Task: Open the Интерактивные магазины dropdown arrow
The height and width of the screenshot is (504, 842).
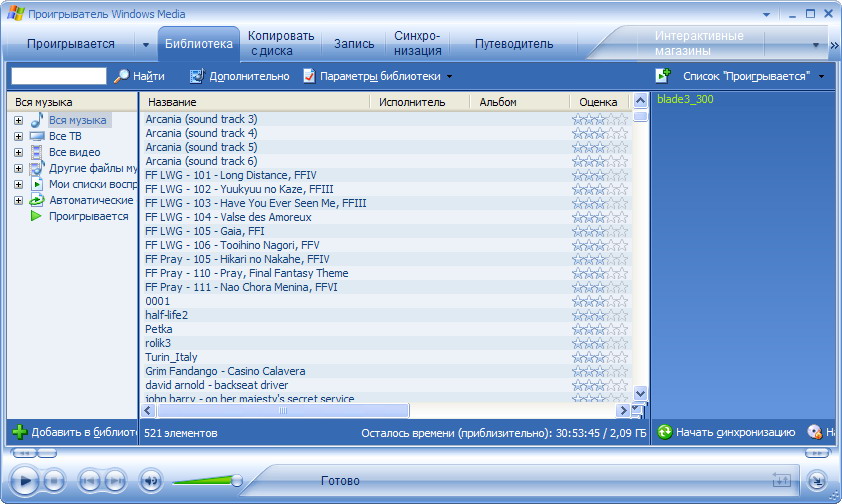Action: click(816, 45)
